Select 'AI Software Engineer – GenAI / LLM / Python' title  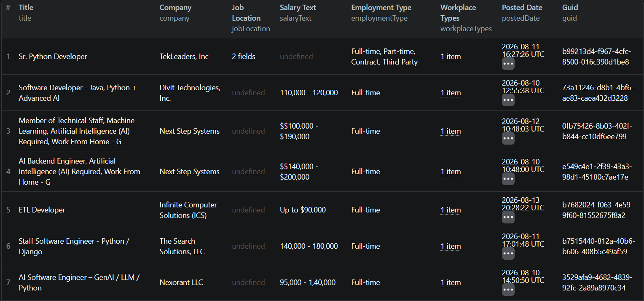point(79,282)
